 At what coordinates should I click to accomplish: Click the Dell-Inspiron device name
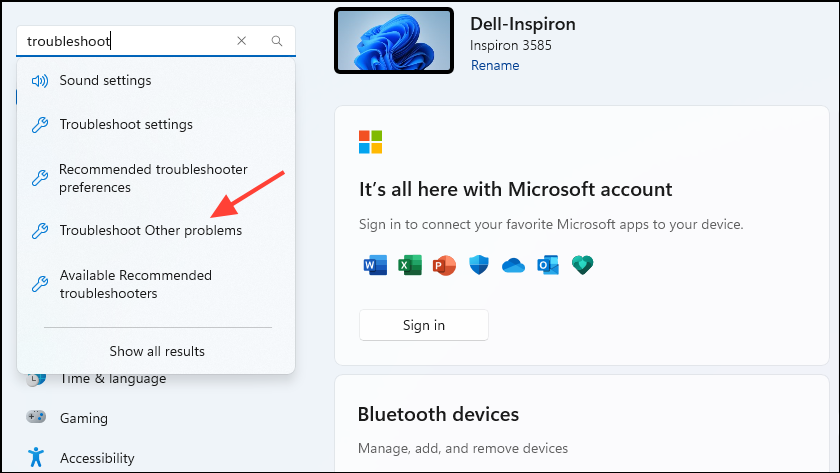pos(523,24)
